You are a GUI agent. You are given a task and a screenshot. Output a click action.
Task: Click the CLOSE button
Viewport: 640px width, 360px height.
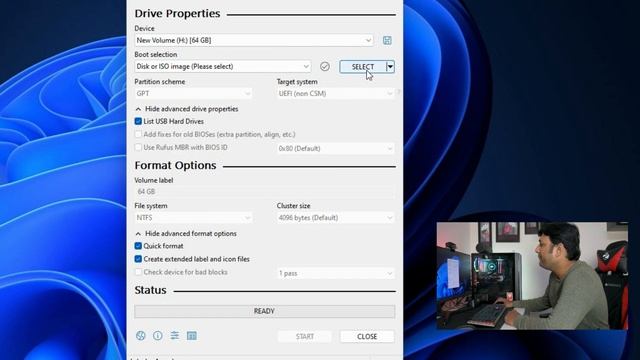pyautogui.click(x=367, y=336)
